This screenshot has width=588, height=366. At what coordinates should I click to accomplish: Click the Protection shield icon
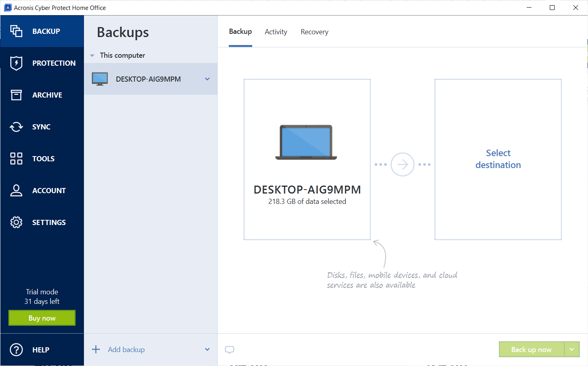pyautogui.click(x=16, y=63)
